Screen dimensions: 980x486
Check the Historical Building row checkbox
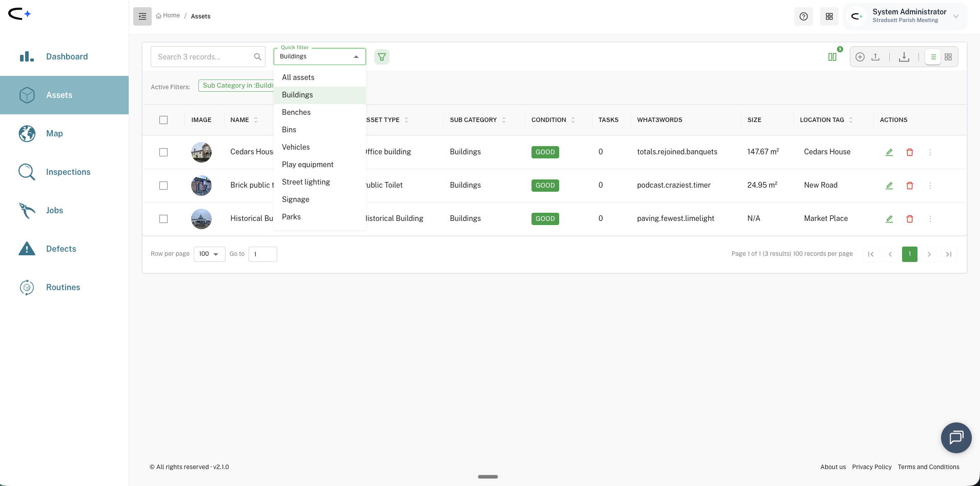pos(164,219)
